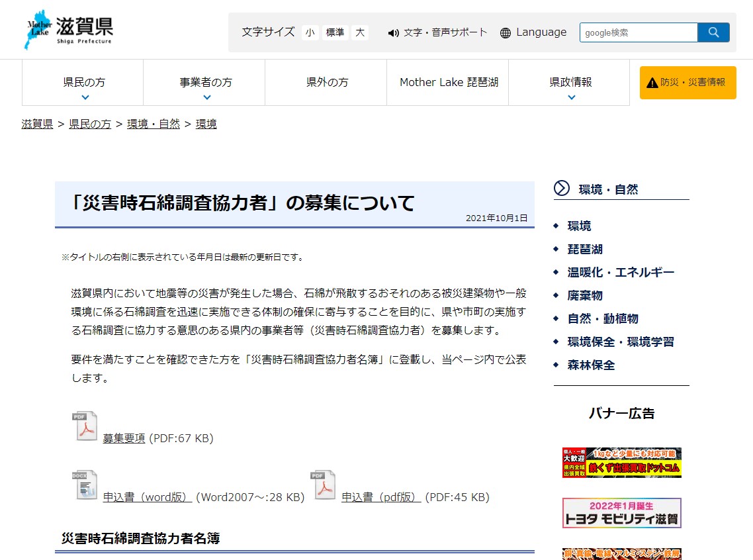Open the 募集要項 PDF file icon
753x560 pixels.
(85, 426)
